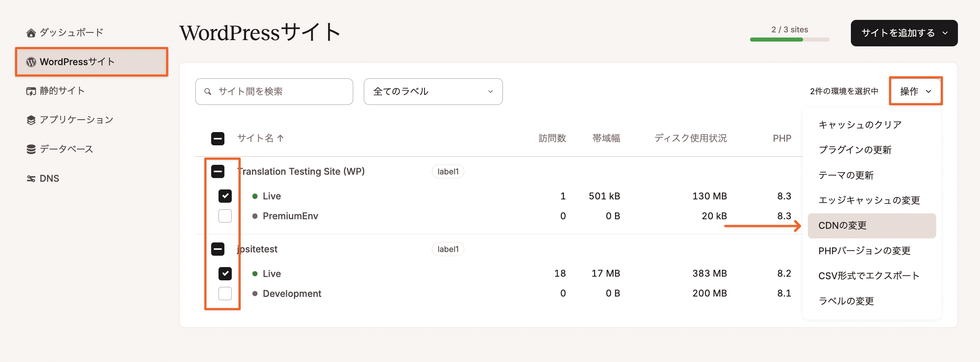980x362 pixels.
Task: Click the 2 / 3 sites progress bar
Action: 789,40
